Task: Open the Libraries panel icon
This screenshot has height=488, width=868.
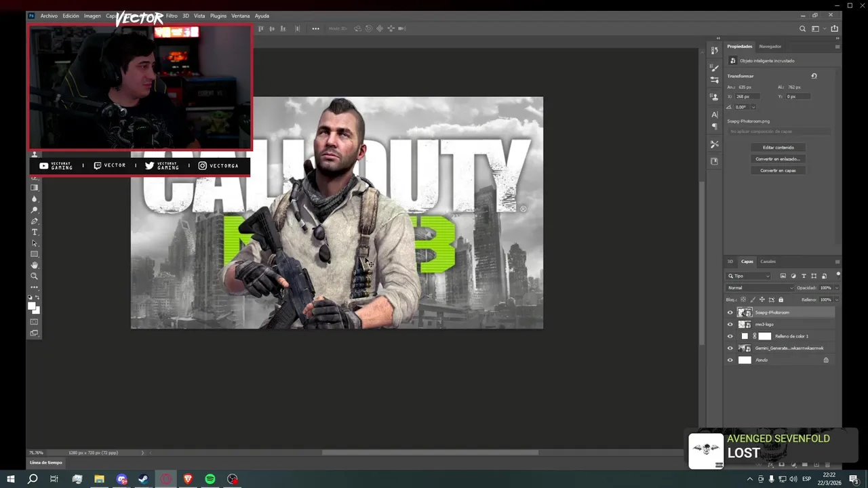Action: (x=714, y=161)
